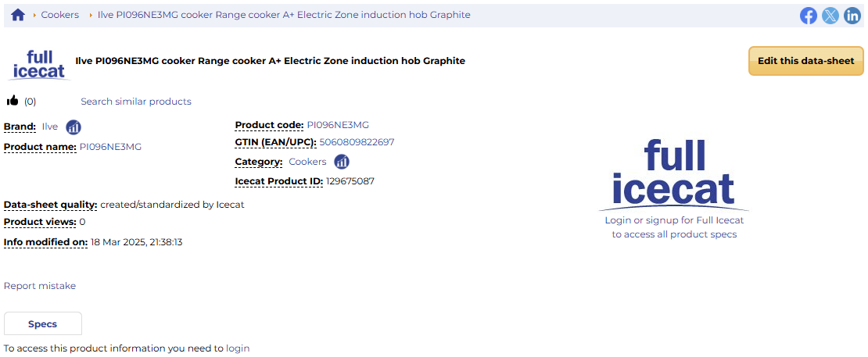Open the product breadcrumb title link
Viewport: 868px width, 357px height.
pyautogui.click(x=284, y=15)
